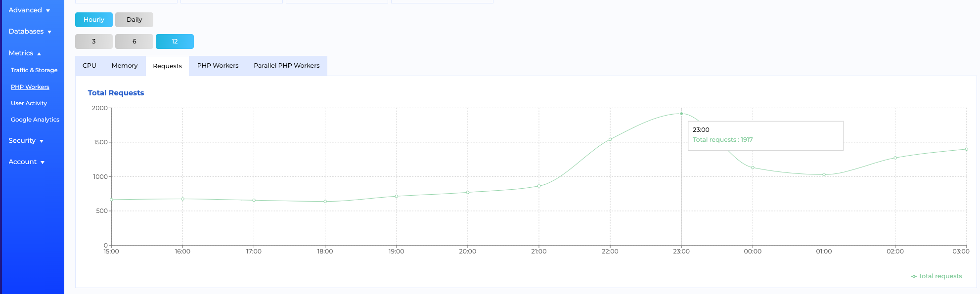Switch to Parallel PHP Workers tab
980x294 pixels.
287,66
